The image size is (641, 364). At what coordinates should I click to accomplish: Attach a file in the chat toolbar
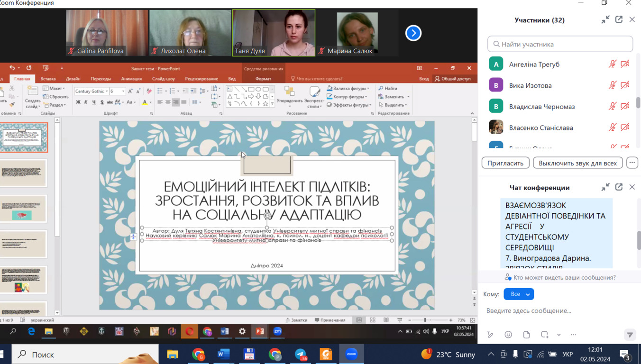[526, 335]
